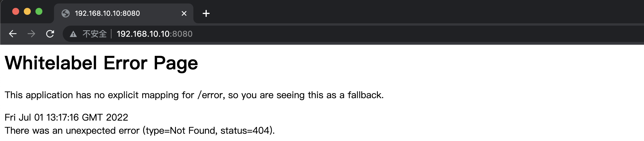Image resolution: width=644 pixels, height=141 pixels.
Task: Open a new browser tab
Action: [x=206, y=13]
